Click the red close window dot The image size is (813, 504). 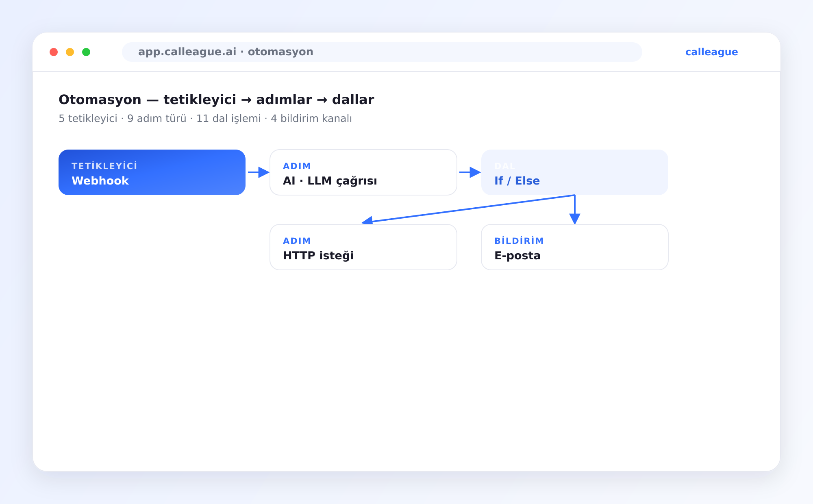54,52
